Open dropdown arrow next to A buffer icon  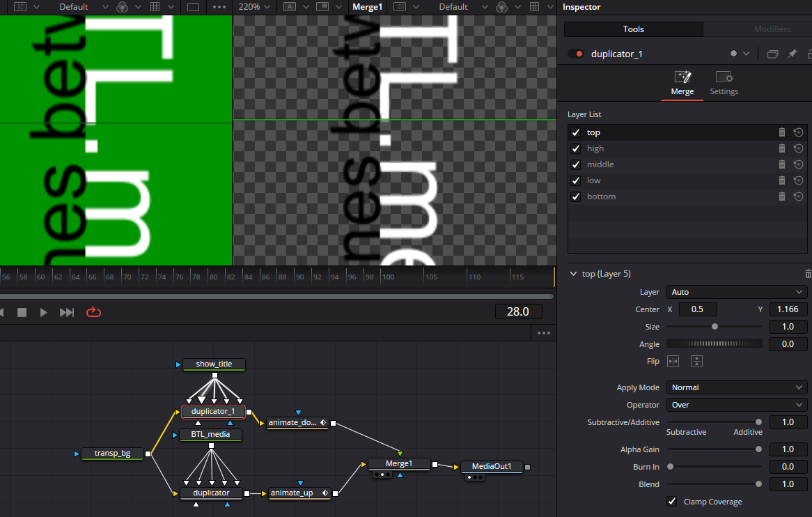coord(306,7)
